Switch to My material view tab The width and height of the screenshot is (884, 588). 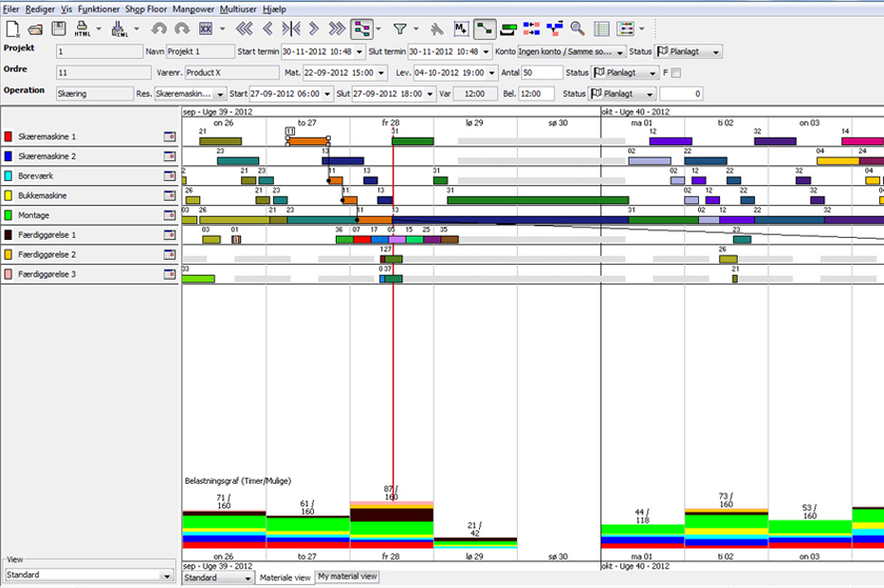(347, 577)
